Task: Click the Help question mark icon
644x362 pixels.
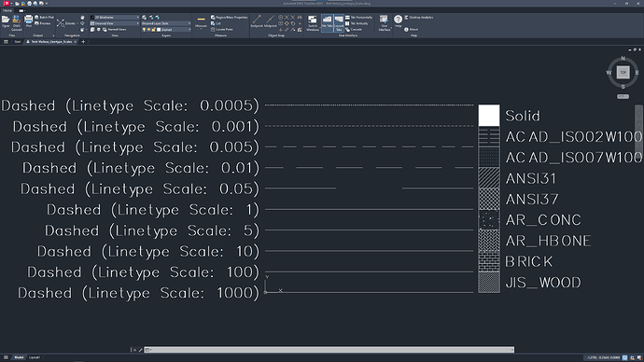Action: [x=398, y=20]
